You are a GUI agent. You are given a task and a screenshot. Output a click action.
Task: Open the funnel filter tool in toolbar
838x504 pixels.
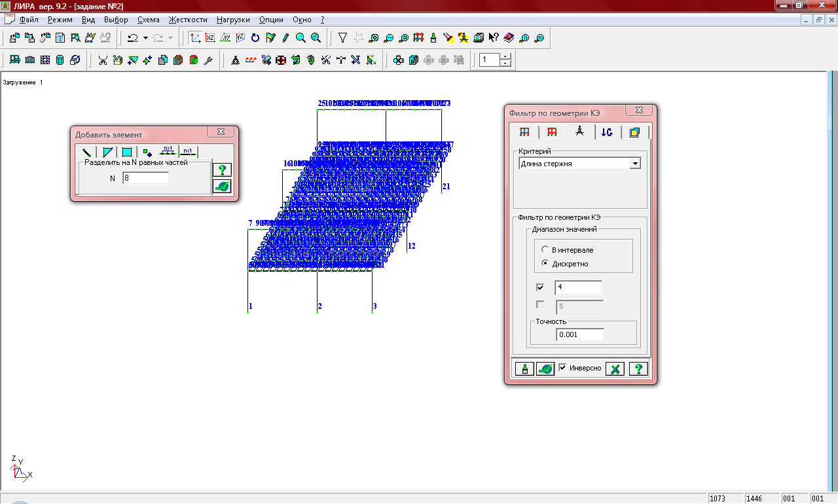[x=342, y=38]
